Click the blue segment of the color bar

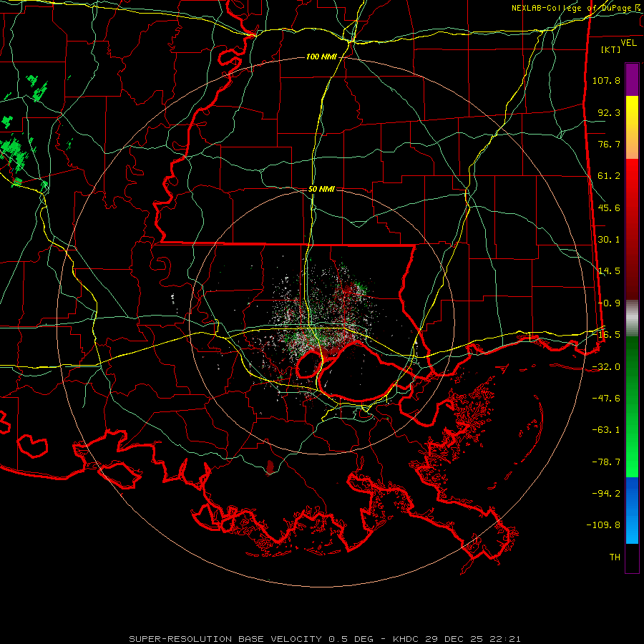[632, 510]
